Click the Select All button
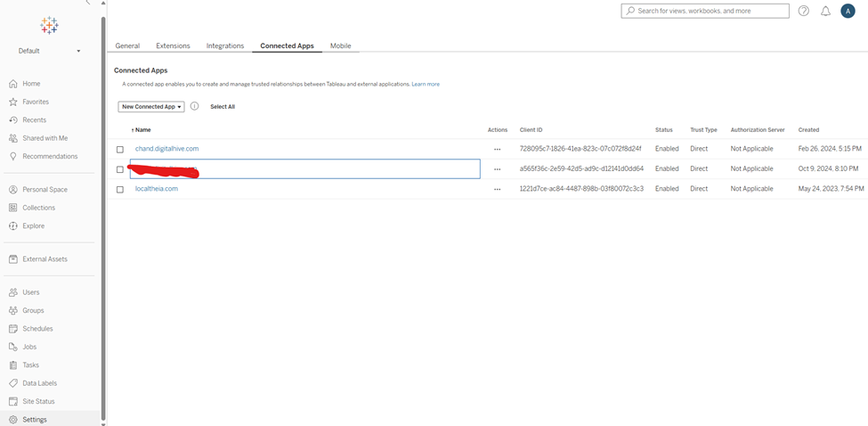Screen dimensions: 868x426 point(223,107)
